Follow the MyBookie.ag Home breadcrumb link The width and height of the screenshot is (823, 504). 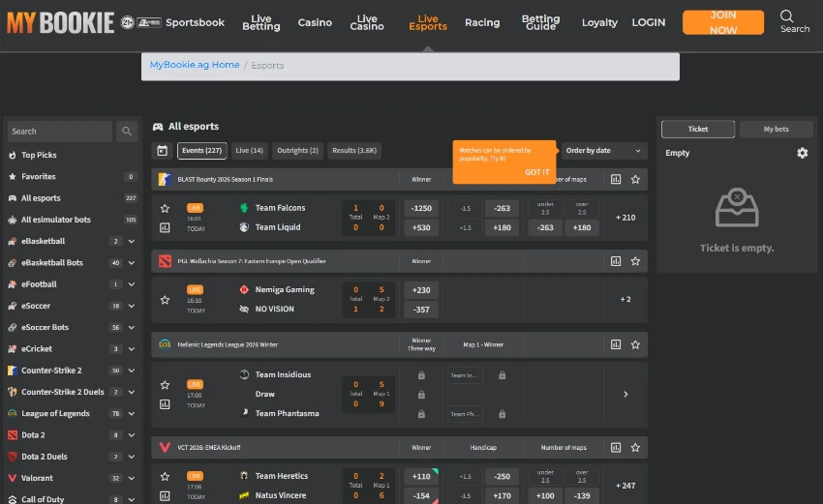point(195,65)
